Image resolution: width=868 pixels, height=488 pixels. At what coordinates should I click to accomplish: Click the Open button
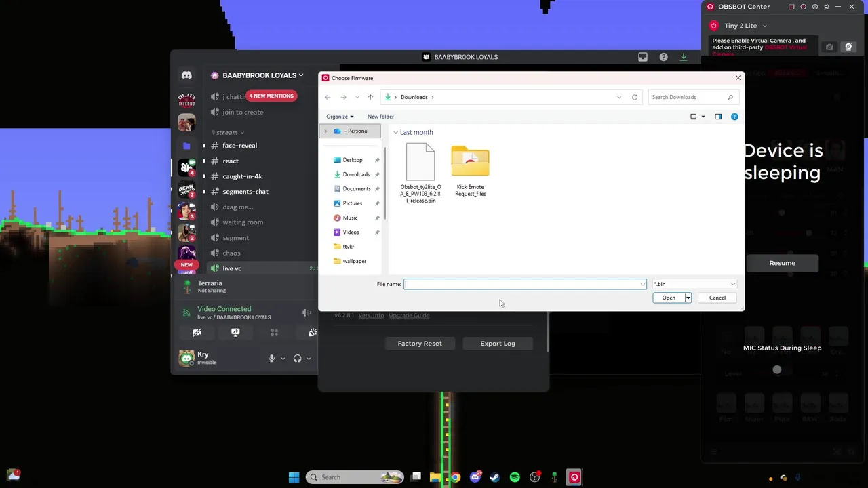[x=669, y=298]
